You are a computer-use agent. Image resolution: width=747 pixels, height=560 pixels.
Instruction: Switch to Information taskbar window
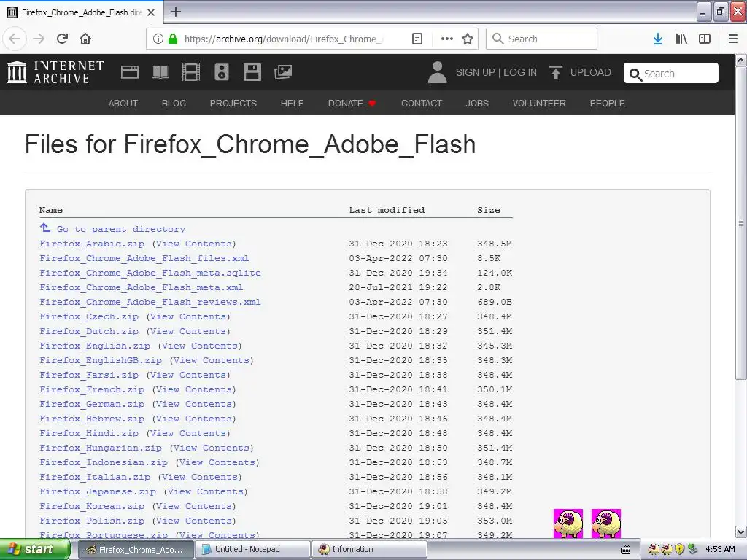[369, 550]
